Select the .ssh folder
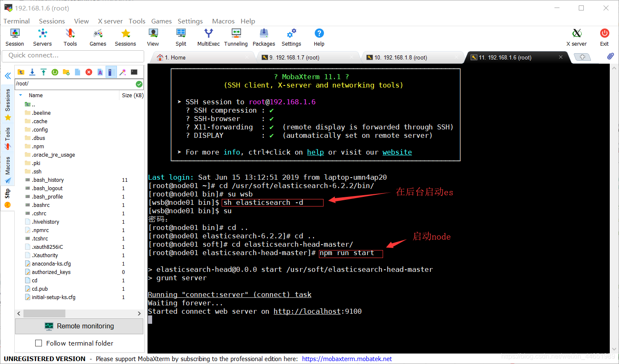619x364 pixels. pos(37,171)
